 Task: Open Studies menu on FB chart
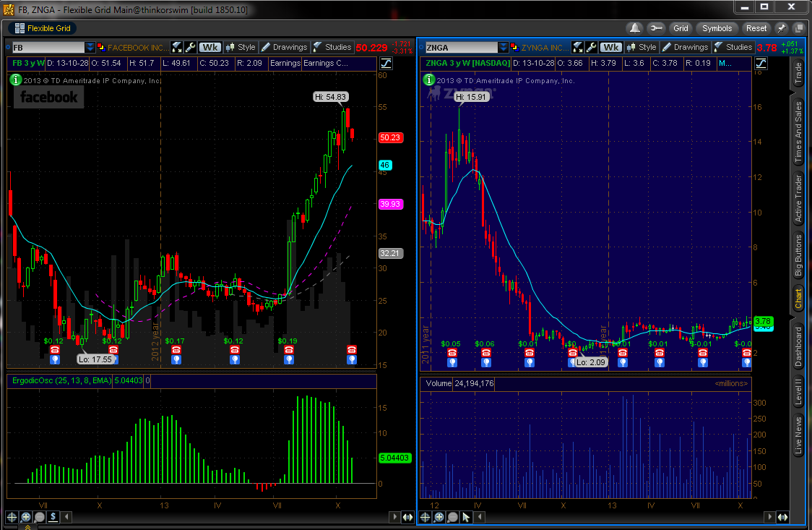click(332, 48)
